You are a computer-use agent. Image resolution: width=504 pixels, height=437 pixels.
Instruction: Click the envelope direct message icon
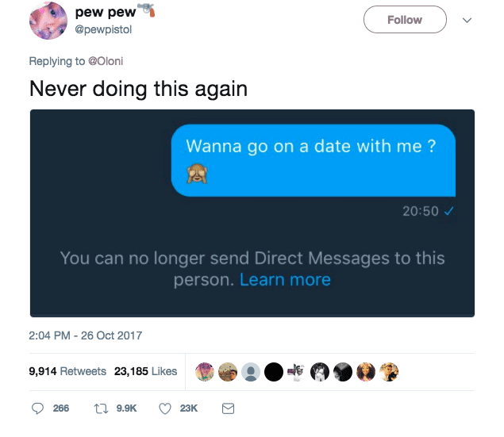pyautogui.click(x=229, y=408)
